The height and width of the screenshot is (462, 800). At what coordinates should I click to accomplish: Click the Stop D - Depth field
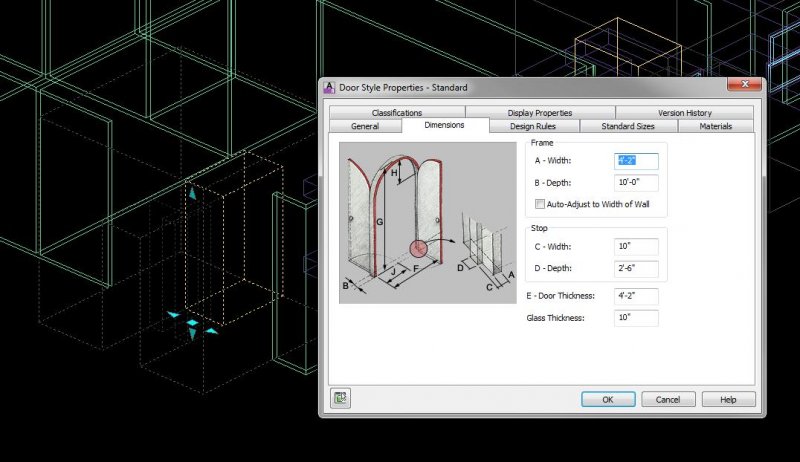pos(636,268)
